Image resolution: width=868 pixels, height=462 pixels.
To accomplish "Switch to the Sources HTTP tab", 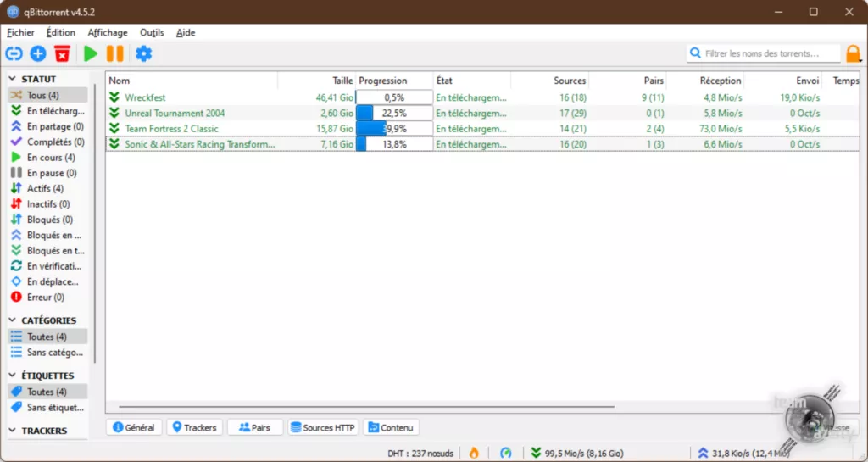I will [x=323, y=427].
